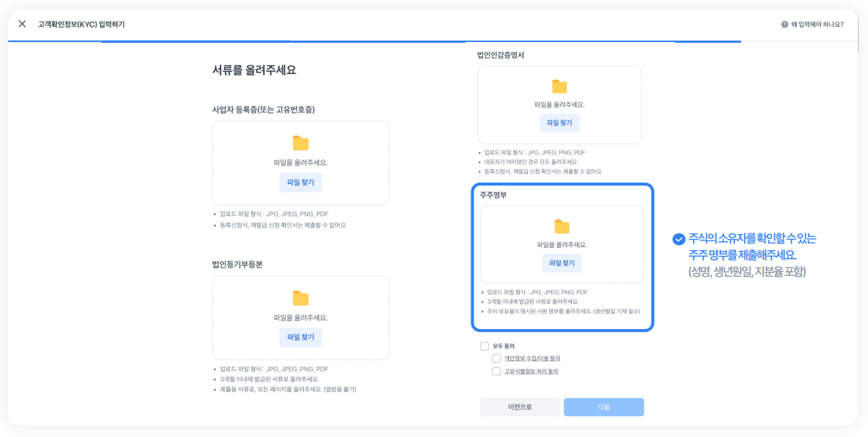Viewport: 868px width, 437px height.
Task: Click folder icon in 법인등기부등본 upload box
Action: coord(300,299)
